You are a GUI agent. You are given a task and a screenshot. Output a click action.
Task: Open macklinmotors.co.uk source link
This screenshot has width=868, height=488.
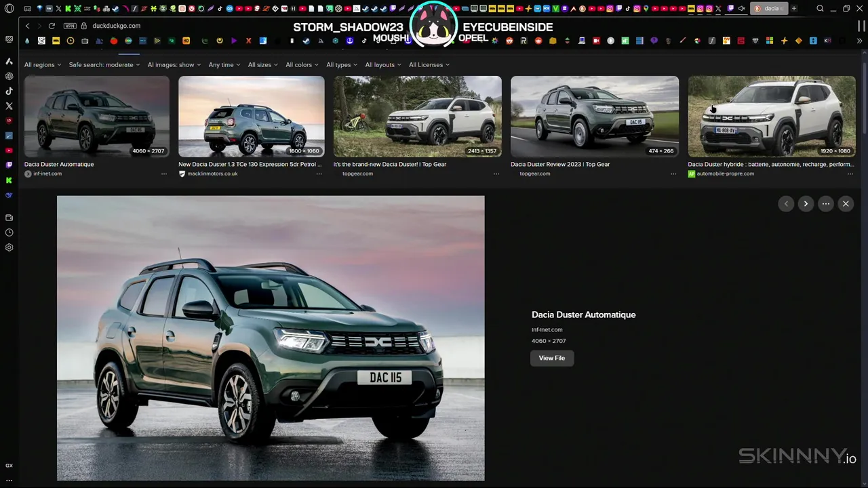pyautogui.click(x=212, y=174)
